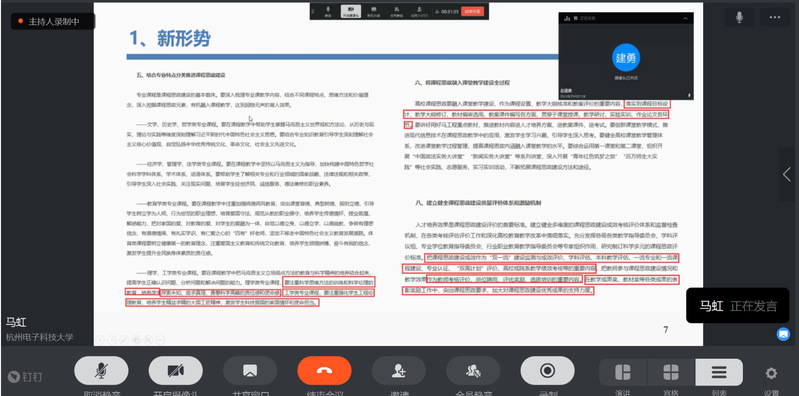Click the microphone icon at top right
Screen dimensions: 799x396
pyautogui.click(x=739, y=17)
